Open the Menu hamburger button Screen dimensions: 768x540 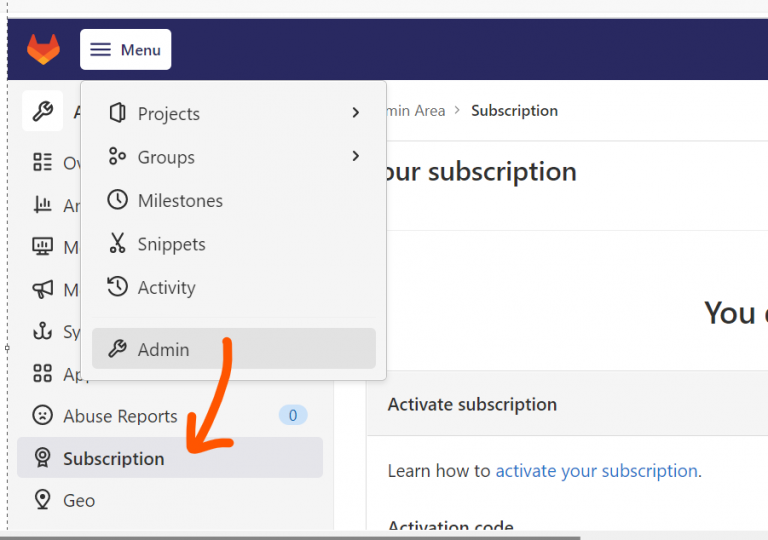tap(125, 50)
